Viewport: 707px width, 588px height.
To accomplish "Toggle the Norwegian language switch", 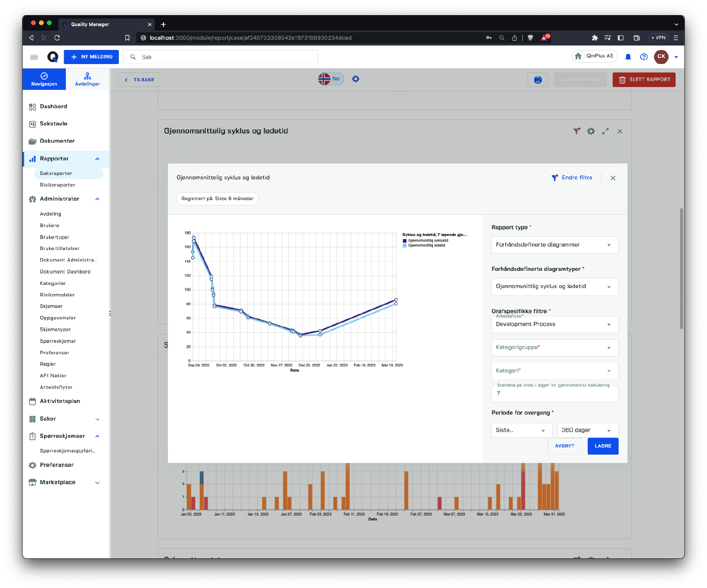I will click(331, 79).
